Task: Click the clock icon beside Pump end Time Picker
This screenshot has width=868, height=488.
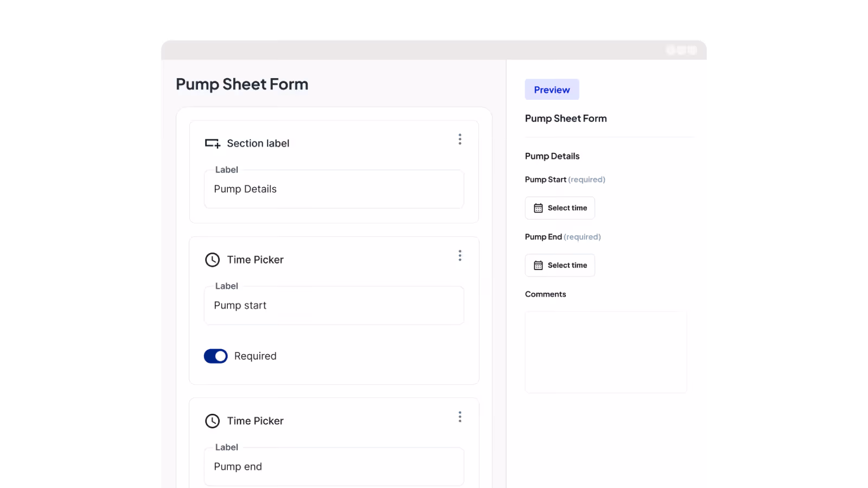Action: click(212, 421)
